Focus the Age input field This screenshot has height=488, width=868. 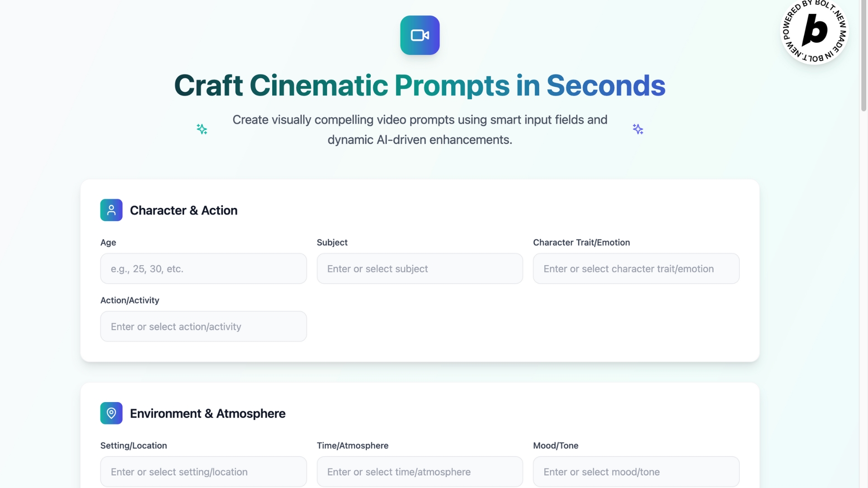203,268
